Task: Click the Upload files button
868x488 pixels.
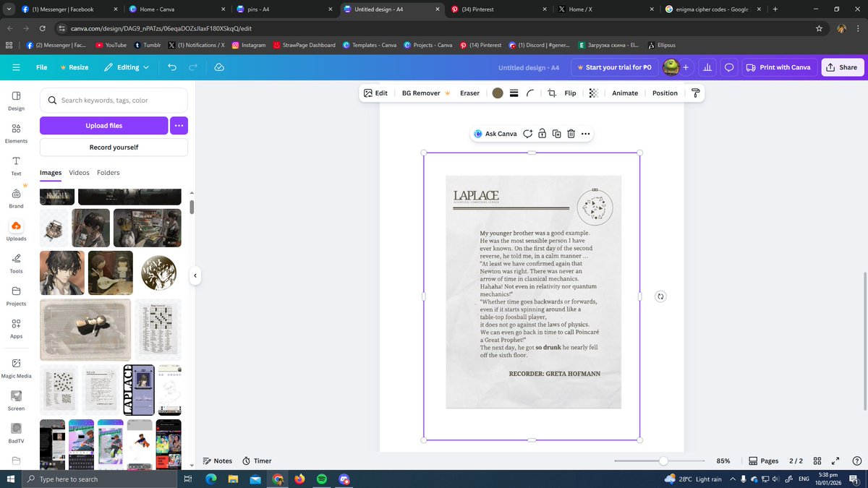Action: tap(103, 126)
